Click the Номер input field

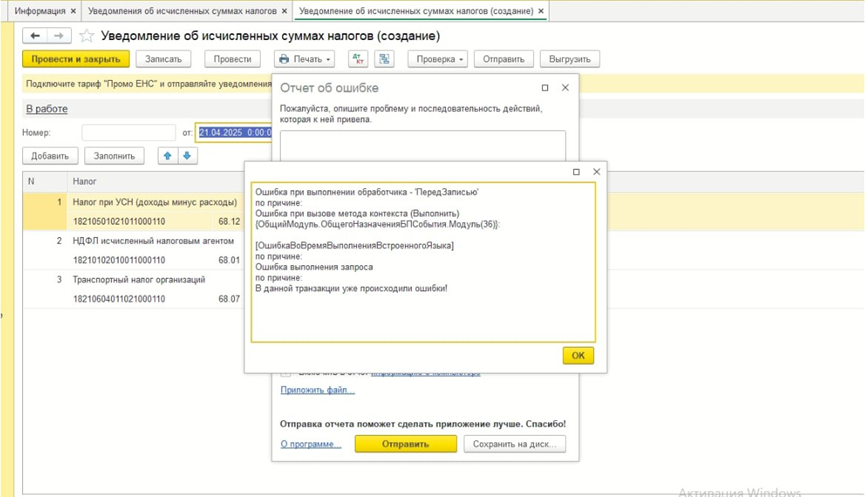129,132
